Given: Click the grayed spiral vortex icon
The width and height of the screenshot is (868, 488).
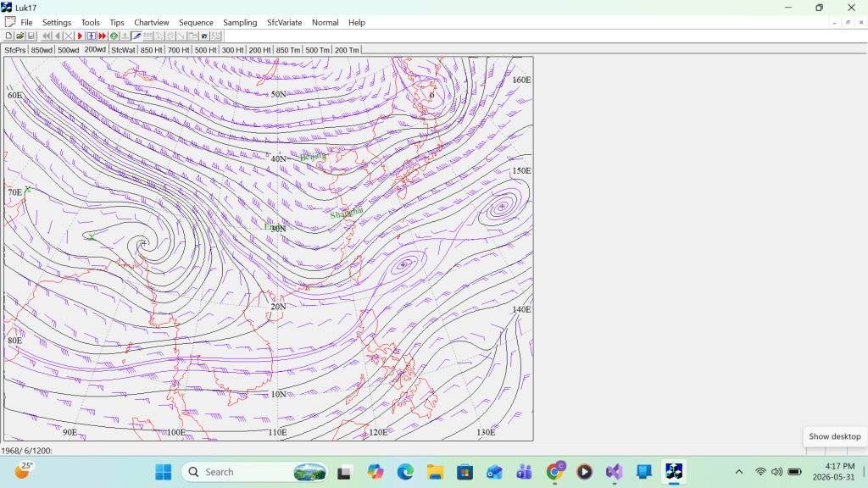Looking at the screenshot, I should pos(170,36).
